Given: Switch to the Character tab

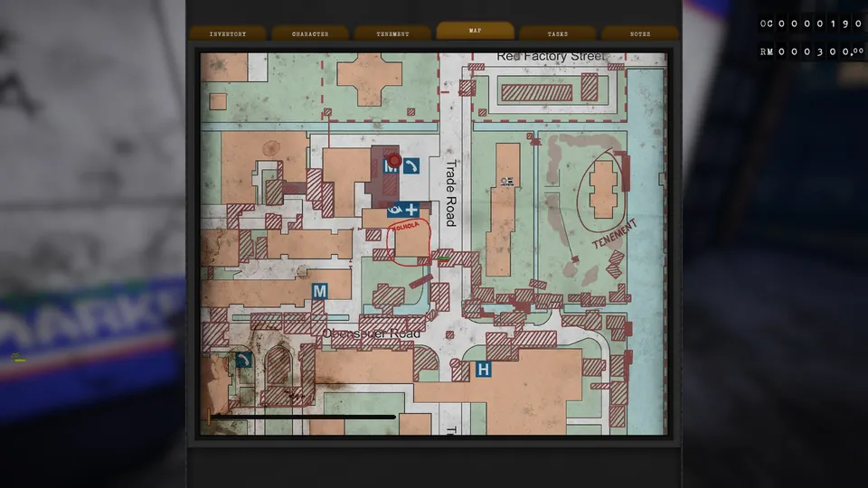Looking at the screenshot, I should 310,33.
